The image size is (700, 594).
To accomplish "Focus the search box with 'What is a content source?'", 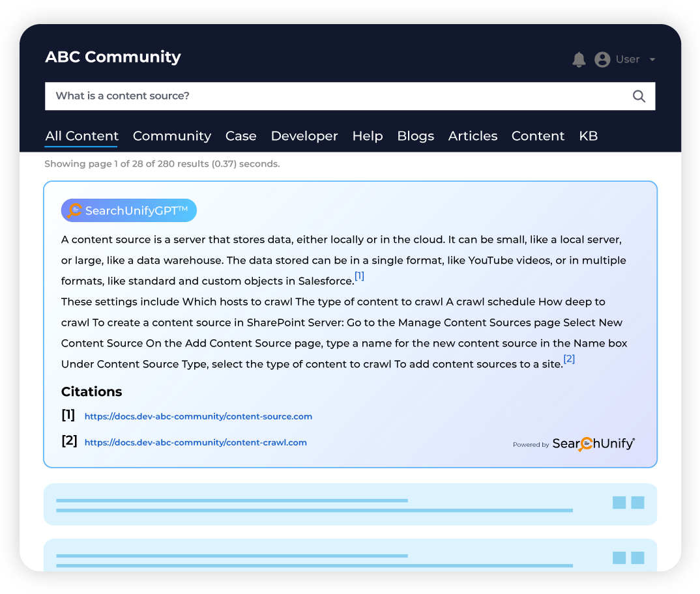I will tap(350, 96).
